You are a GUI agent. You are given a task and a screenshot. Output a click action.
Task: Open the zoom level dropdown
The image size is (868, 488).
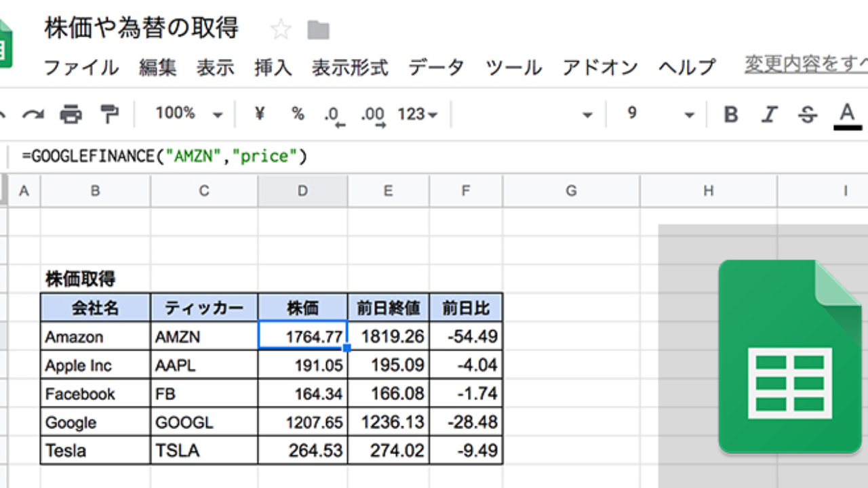coord(190,115)
